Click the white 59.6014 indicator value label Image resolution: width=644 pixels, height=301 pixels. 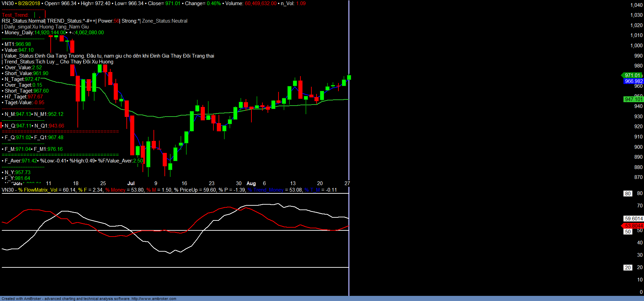(633, 219)
